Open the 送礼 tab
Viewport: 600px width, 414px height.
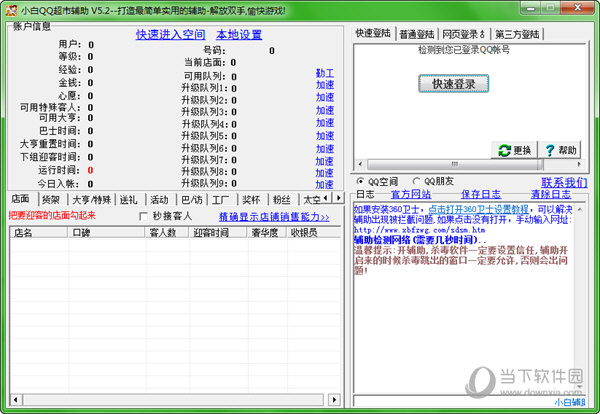pos(129,200)
